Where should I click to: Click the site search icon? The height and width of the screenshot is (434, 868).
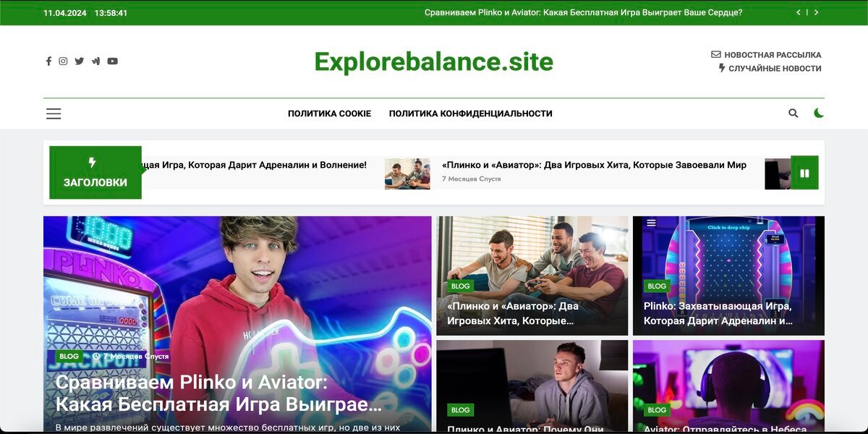(793, 113)
